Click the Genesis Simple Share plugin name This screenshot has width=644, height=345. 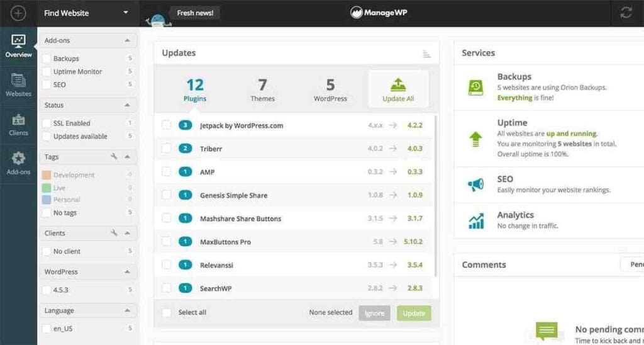[234, 195]
